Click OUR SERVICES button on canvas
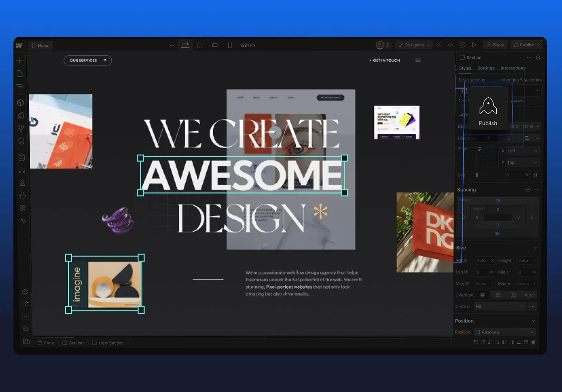 [87, 60]
